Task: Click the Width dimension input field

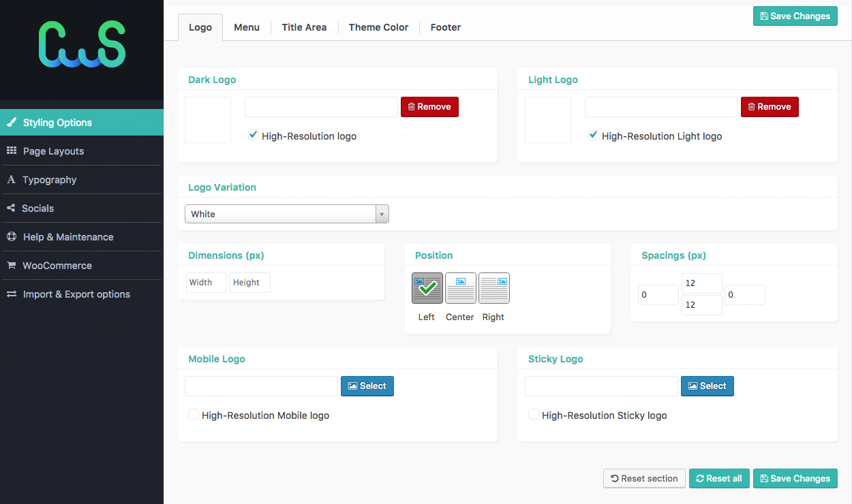Action: [x=206, y=283]
